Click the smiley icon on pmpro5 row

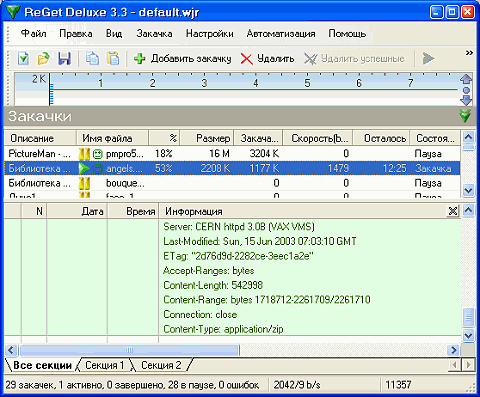(x=97, y=154)
